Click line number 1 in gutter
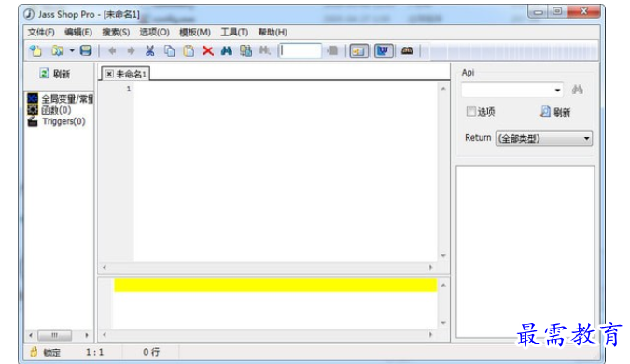 point(129,89)
